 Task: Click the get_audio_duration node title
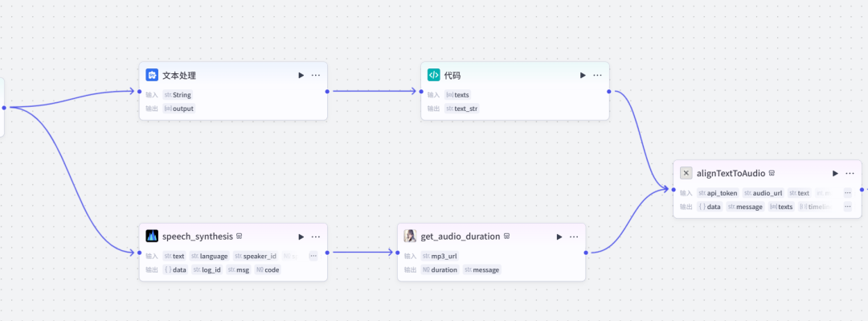point(461,237)
